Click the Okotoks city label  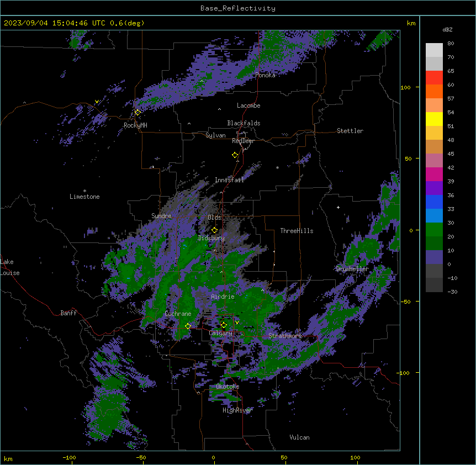(228, 387)
